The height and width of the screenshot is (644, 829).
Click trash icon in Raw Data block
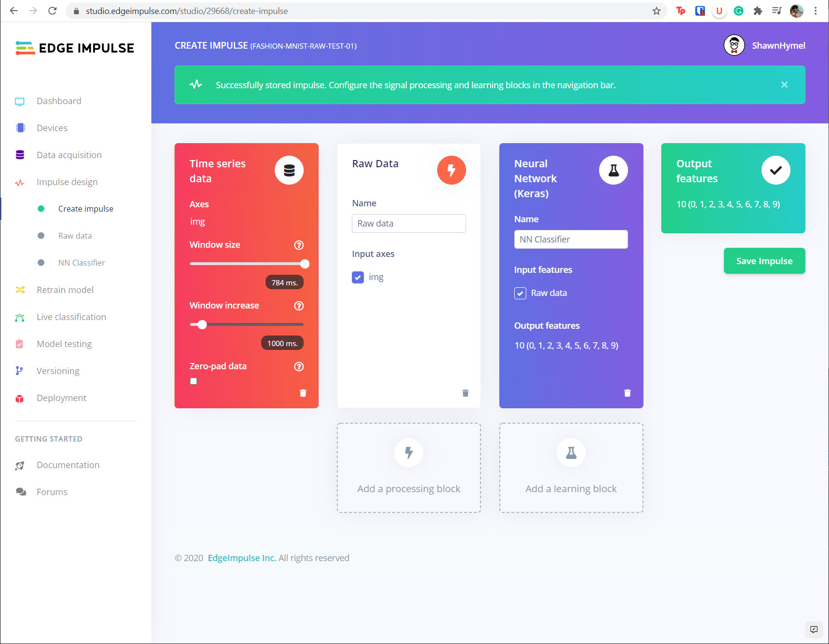[465, 393]
